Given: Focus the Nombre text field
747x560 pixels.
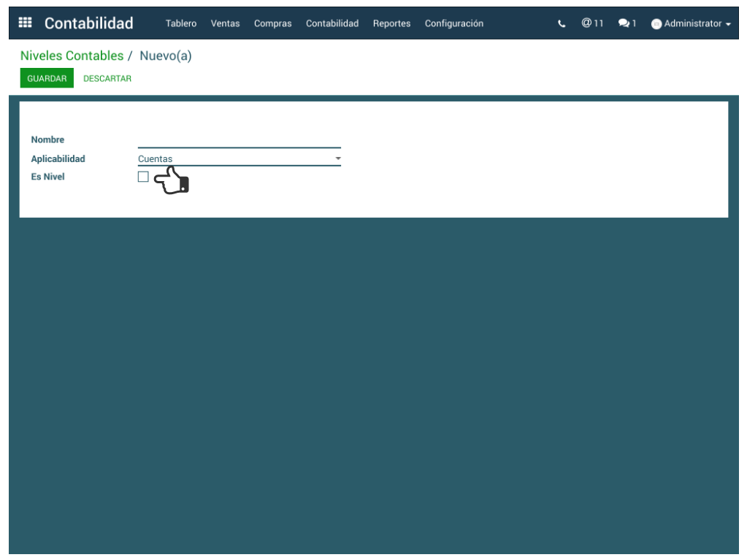Looking at the screenshot, I should 239,140.
